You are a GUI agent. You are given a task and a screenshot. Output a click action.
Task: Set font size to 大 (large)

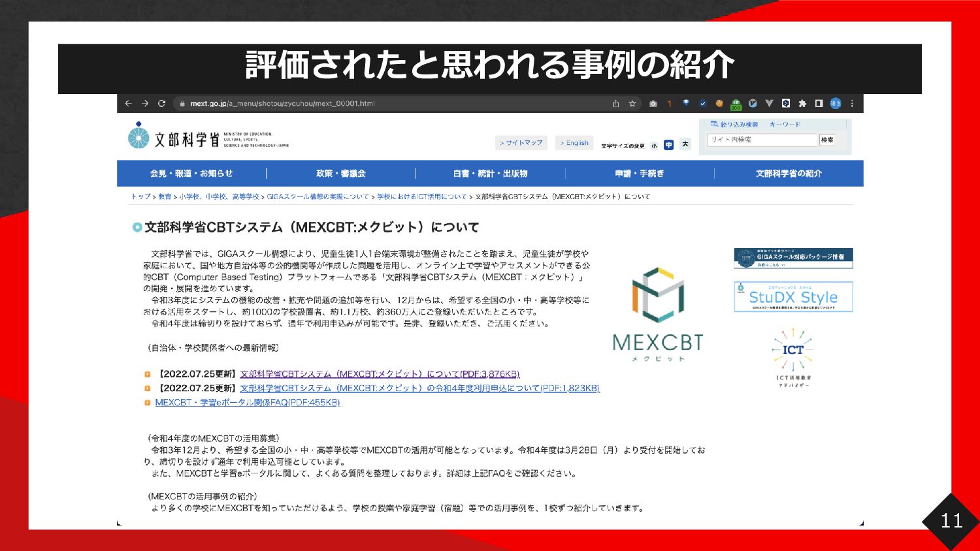point(685,144)
